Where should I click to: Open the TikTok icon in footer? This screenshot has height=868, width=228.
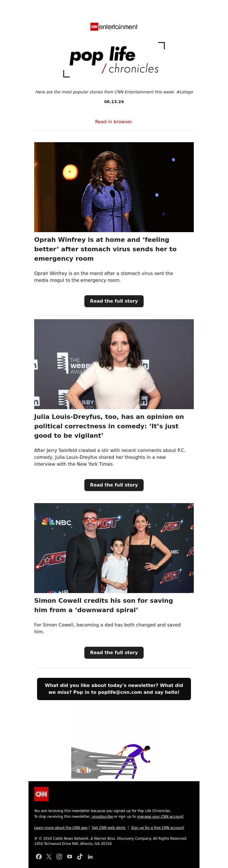tap(80, 856)
